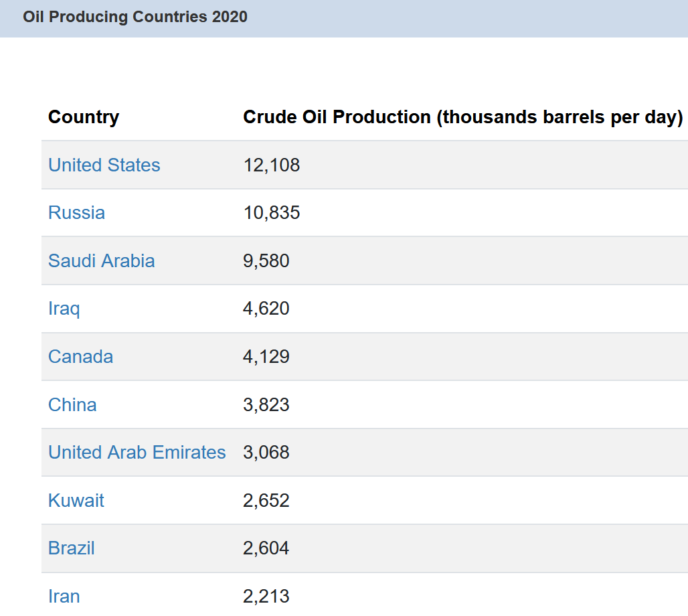Image resolution: width=688 pixels, height=616 pixels.
Task: Select the 9,580 production value
Action: click(266, 261)
